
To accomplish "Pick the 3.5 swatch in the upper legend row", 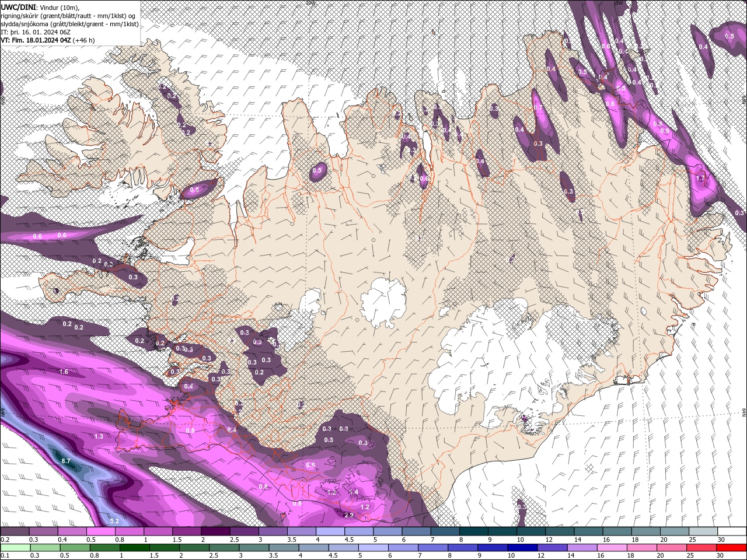I will [301, 531].
